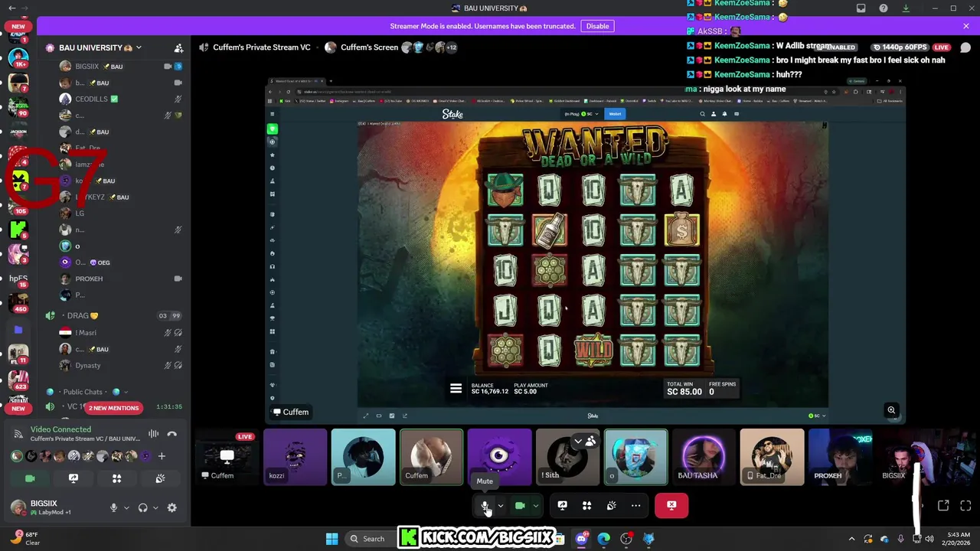Open activities button in voice panel
The width and height of the screenshot is (980, 551).
(x=116, y=478)
